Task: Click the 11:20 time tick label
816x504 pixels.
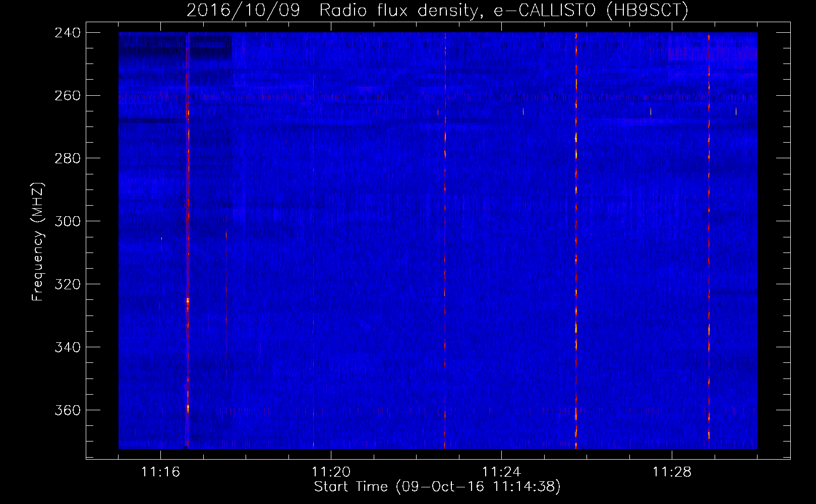Action: 331,472
